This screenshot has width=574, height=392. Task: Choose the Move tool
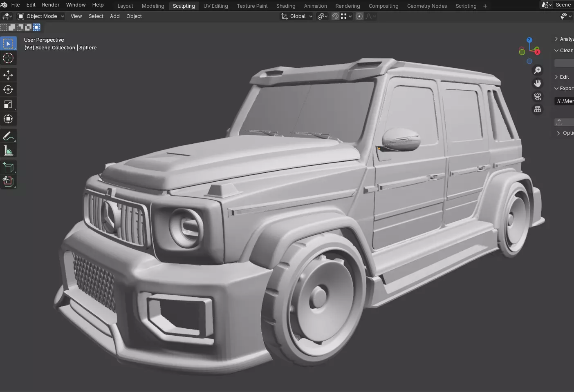[x=8, y=75]
